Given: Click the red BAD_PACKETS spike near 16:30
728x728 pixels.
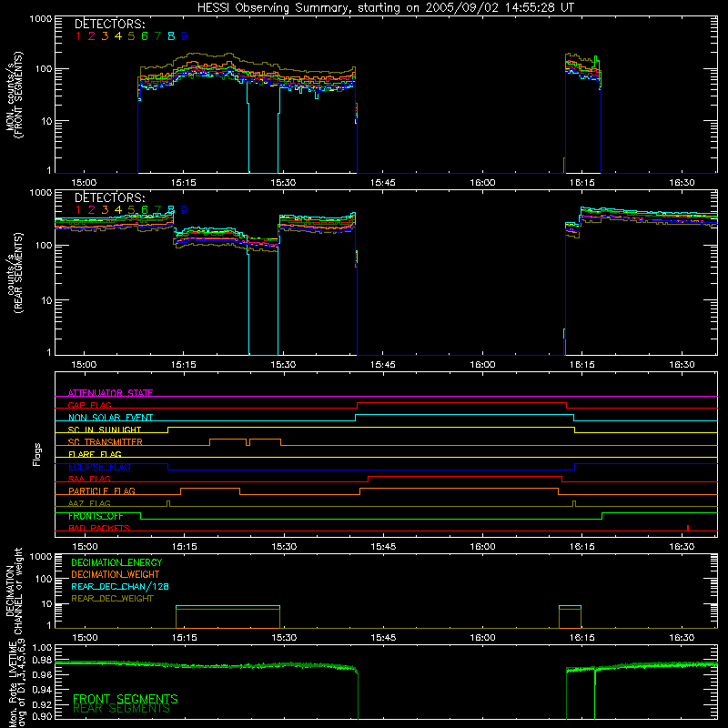Looking at the screenshot, I should click(x=688, y=528).
